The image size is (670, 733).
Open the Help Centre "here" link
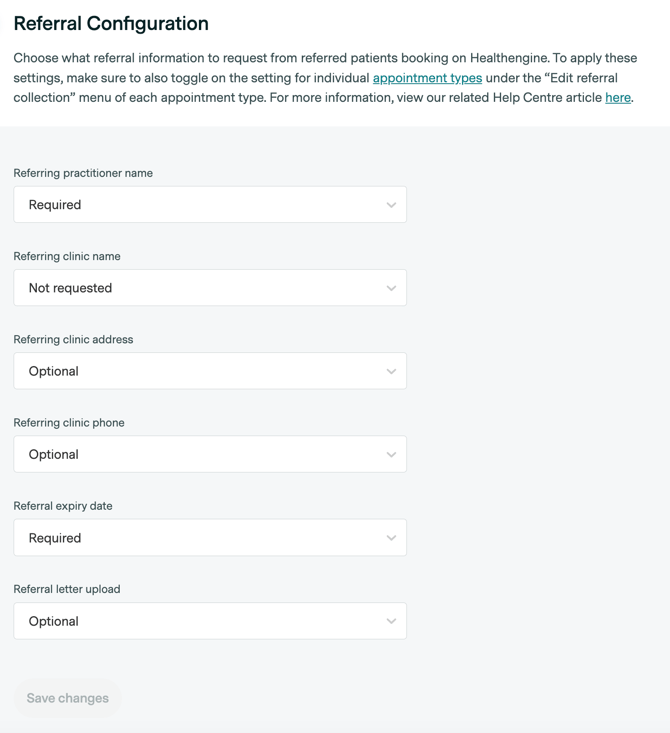(618, 98)
